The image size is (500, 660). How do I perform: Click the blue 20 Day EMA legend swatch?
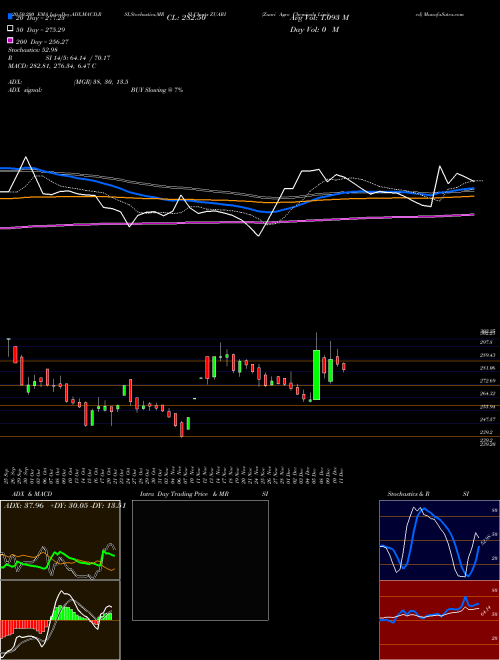tap(11, 17)
